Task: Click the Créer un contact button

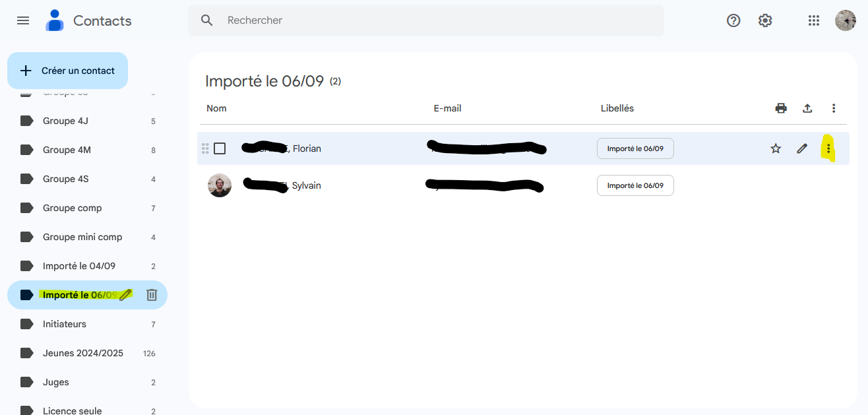Action: (67, 71)
